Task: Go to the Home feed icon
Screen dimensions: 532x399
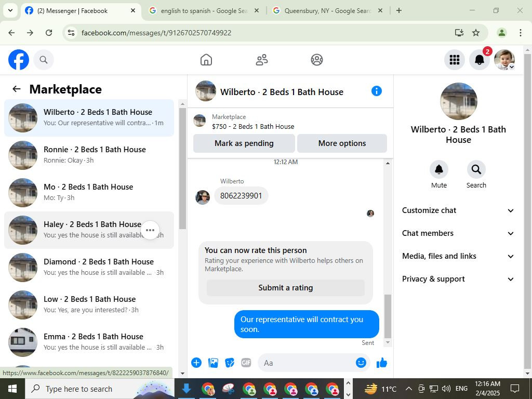Action: 206,60
